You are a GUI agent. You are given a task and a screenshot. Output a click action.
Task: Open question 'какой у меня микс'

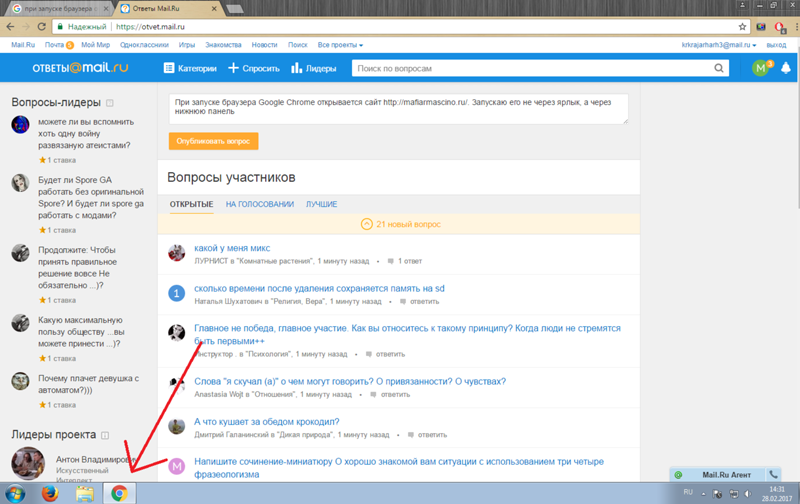[232, 248]
